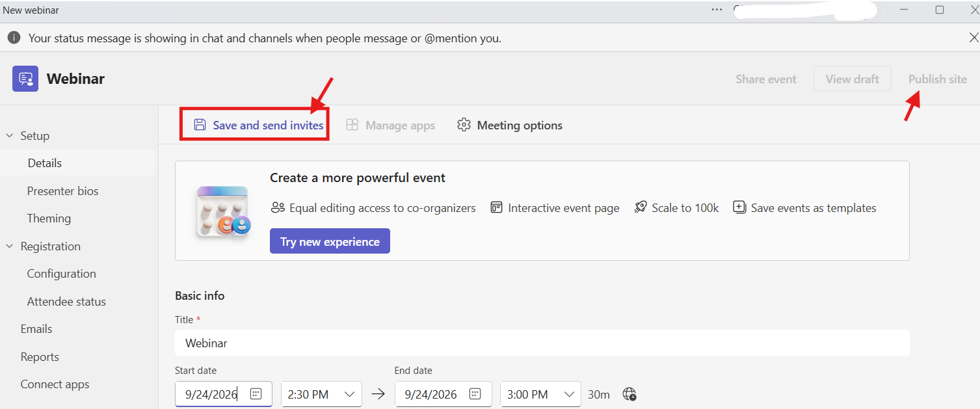
Task: Open the three-dot more options menu
Action: coord(717,10)
